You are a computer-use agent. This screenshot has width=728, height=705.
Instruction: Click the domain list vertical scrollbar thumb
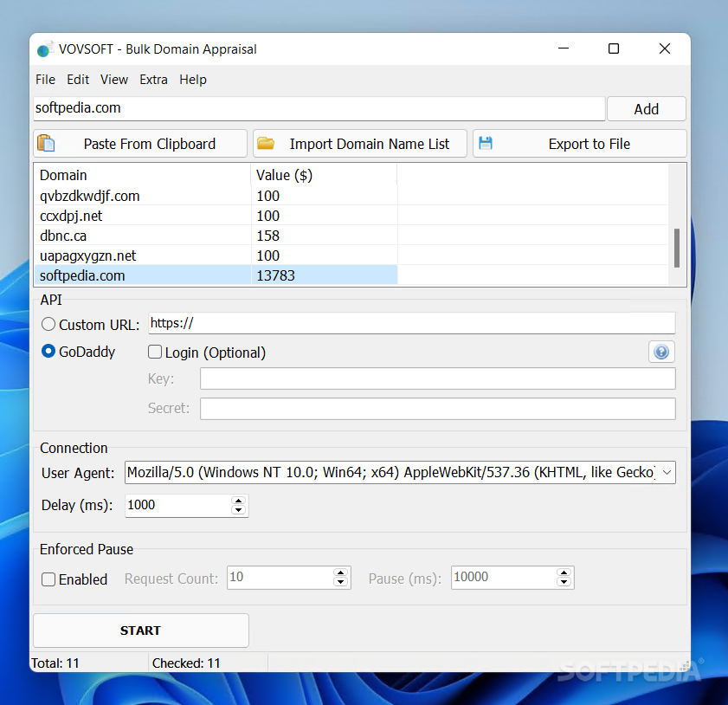click(676, 248)
